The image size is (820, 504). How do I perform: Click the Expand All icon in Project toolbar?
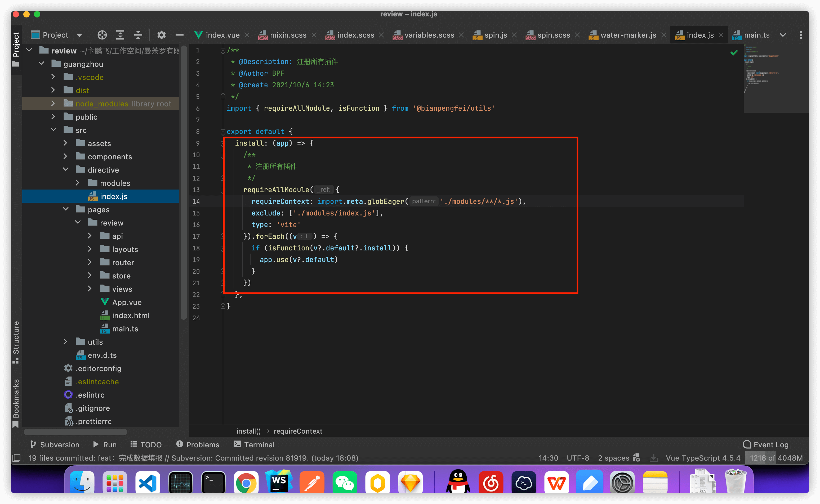120,35
